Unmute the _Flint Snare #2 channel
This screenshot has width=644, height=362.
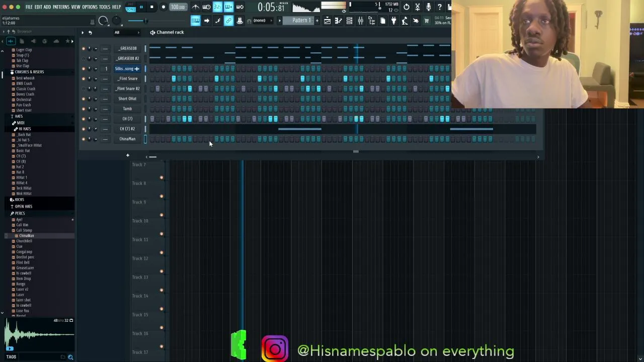(x=84, y=88)
